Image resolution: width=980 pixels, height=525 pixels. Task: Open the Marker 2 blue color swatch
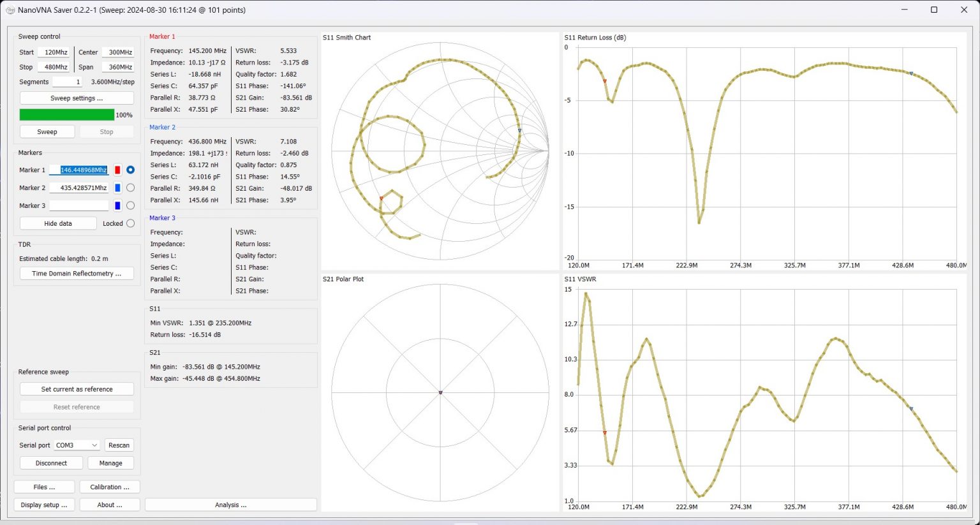coord(117,188)
